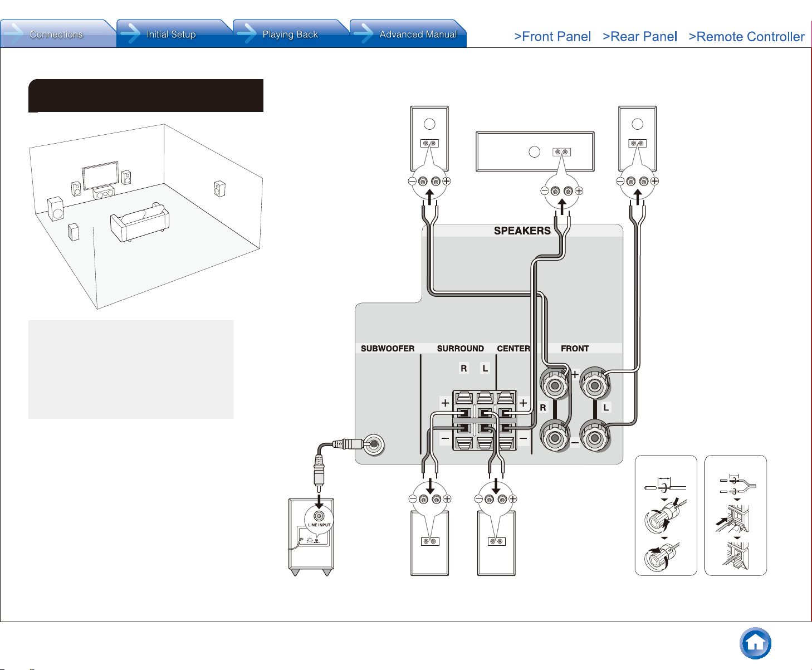Viewport: 812px width, 670px height.
Task: Click the push-terminal wiring instruction diagram
Action: [x=736, y=515]
